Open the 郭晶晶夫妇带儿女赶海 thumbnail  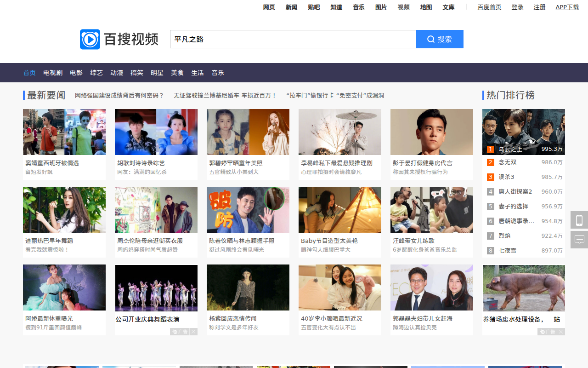click(x=432, y=287)
